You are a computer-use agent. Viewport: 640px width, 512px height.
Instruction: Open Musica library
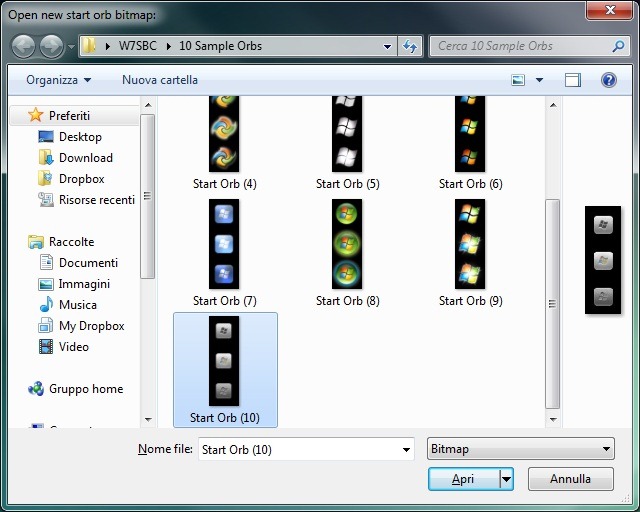click(78, 305)
